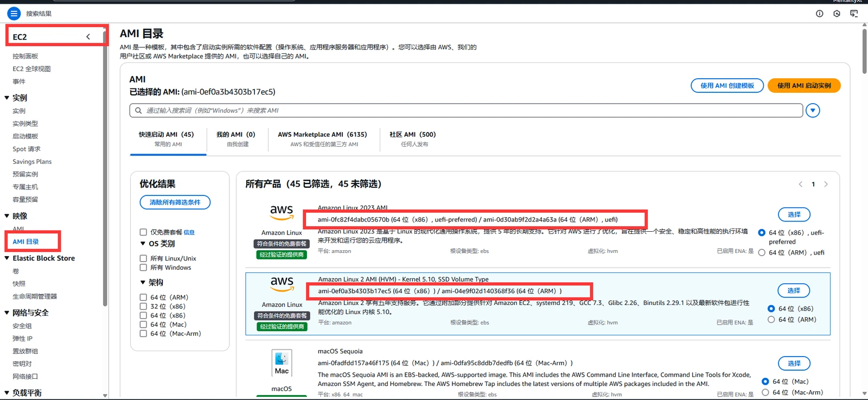Enable the 64 位 (ARM) architecture filter
868x400 pixels.
143,297
